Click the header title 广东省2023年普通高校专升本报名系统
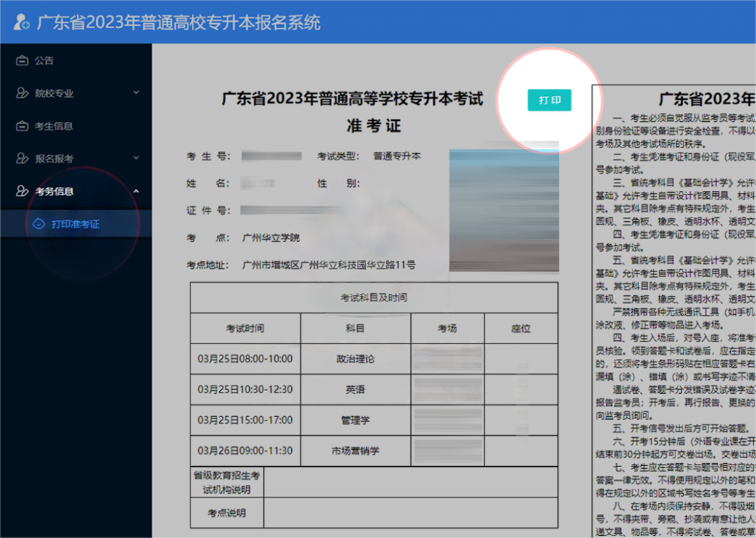 pos(178,22)
